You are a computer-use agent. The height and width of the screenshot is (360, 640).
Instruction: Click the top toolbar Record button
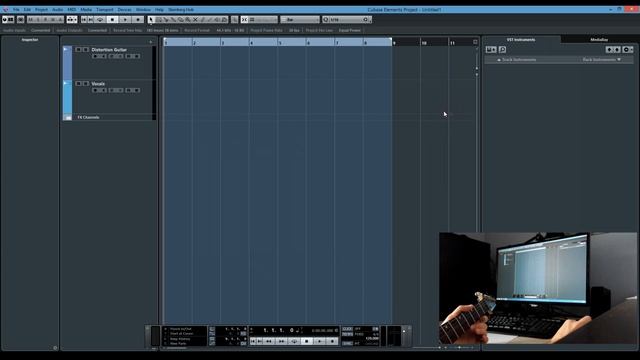[138, 19]
